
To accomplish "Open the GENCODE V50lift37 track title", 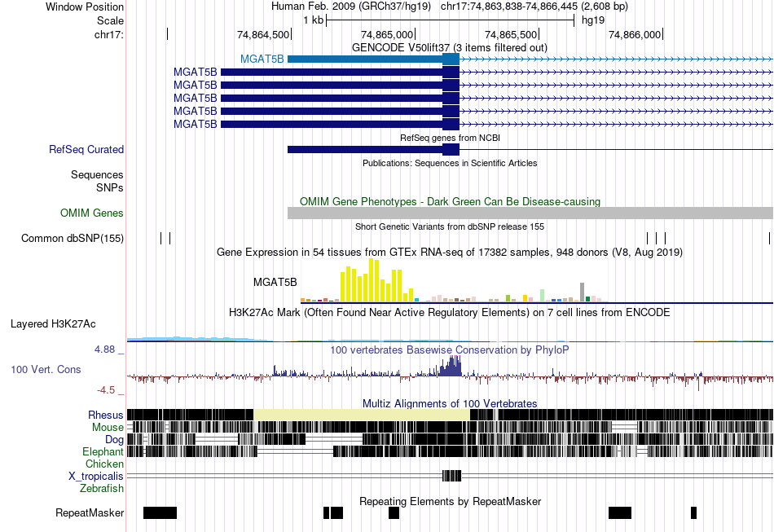I will 449,48.
